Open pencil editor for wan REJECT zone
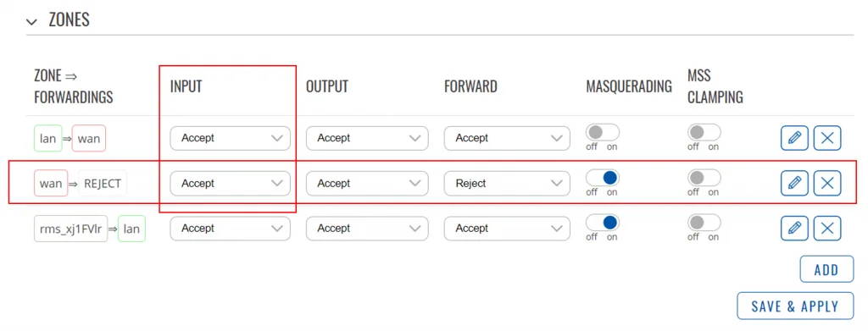This screenshot has height=331, width=868. (794, 183)
